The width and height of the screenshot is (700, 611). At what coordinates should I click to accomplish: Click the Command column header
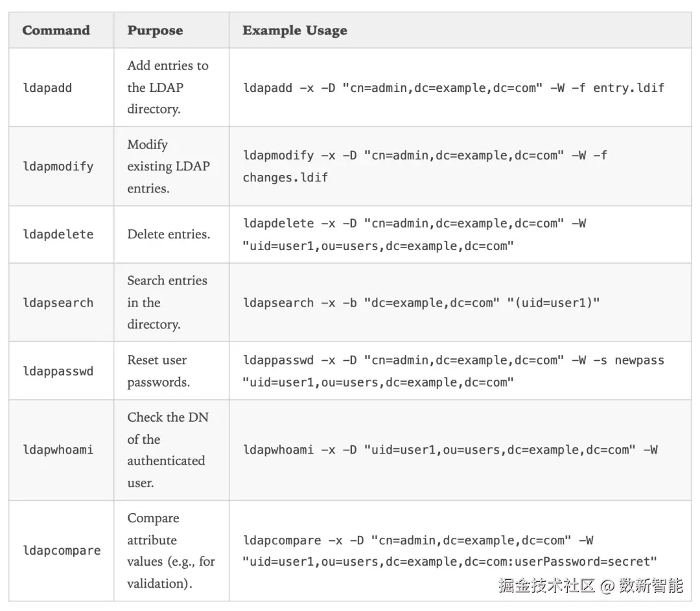click(x=56, y=30)
